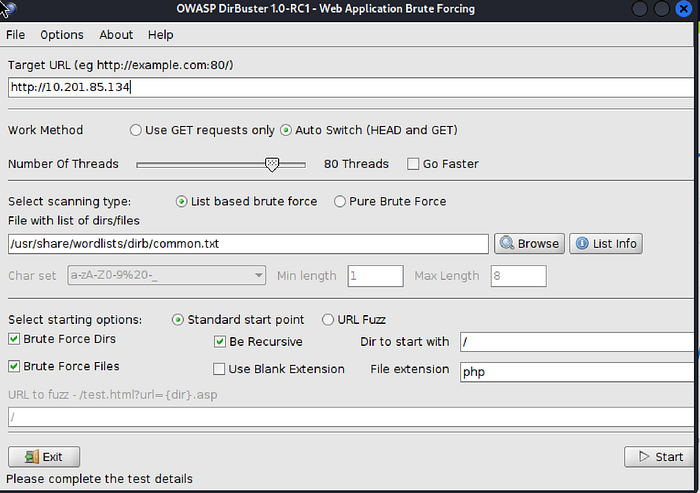Open the About menu
The image size is (700, 493).
116,35
